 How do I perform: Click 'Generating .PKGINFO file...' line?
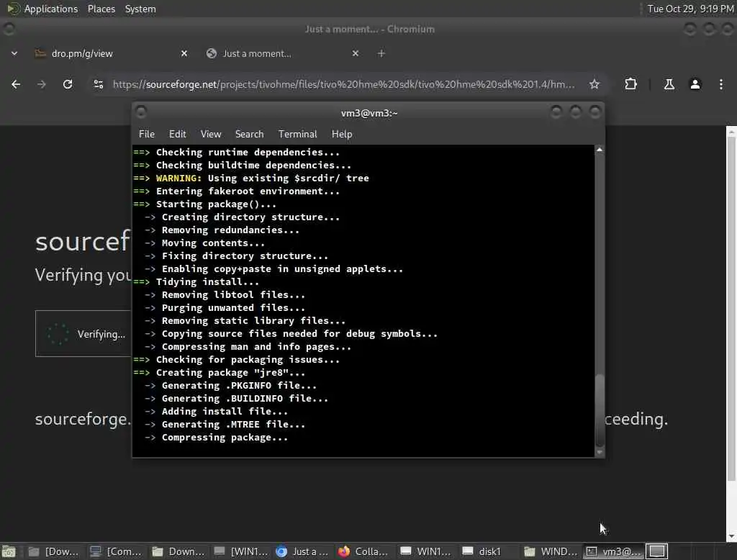coord(239,386)
